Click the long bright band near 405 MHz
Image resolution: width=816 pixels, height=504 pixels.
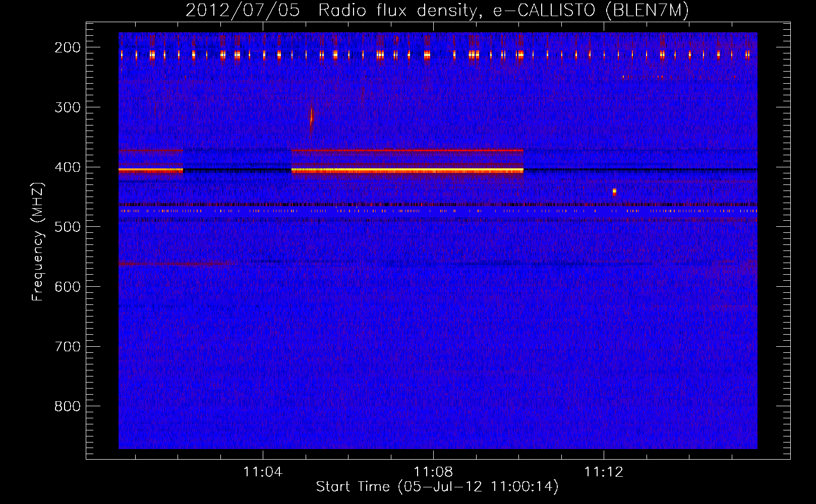click(x=407, y=171)
